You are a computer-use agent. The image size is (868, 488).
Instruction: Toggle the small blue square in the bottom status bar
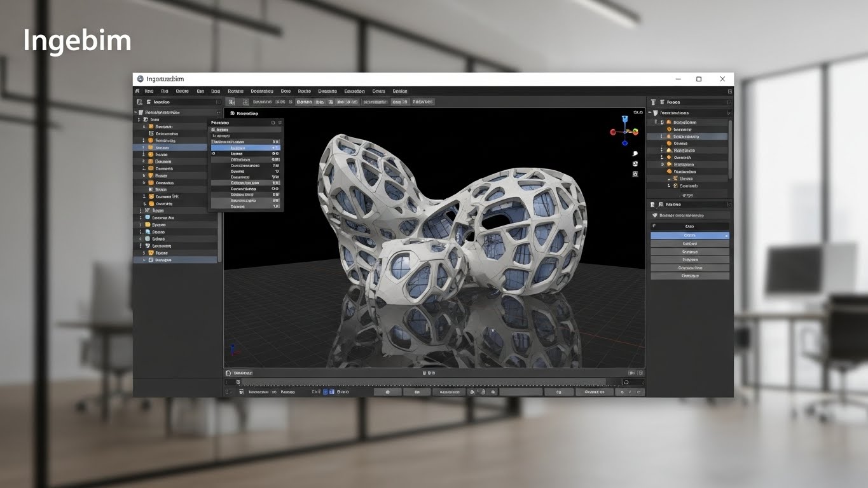tap(324, 392)
